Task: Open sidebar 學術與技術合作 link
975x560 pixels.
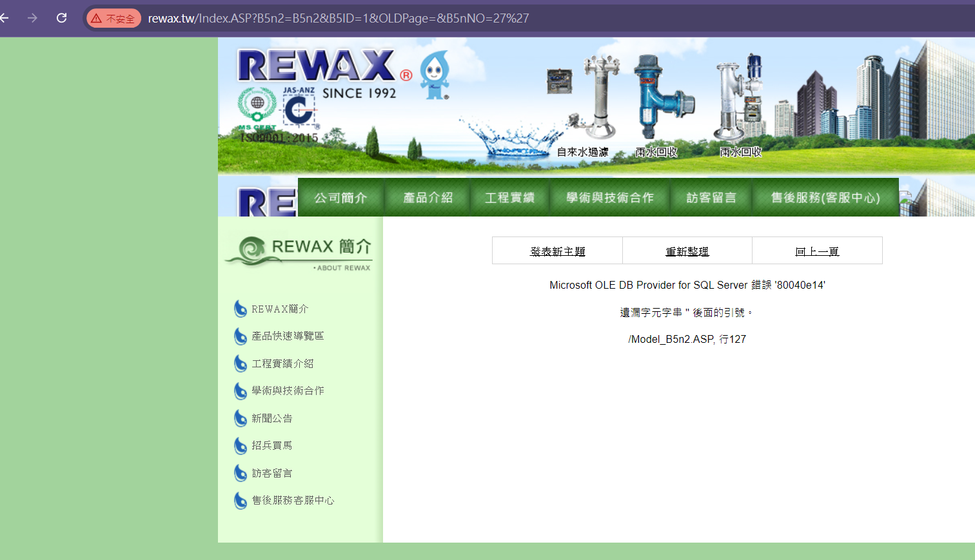Action: click(288, 391)
